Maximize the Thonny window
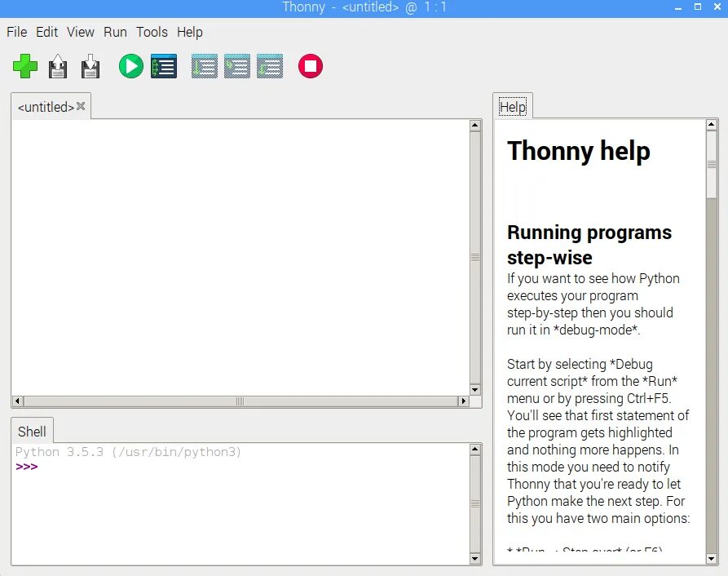 click(698, 7)
